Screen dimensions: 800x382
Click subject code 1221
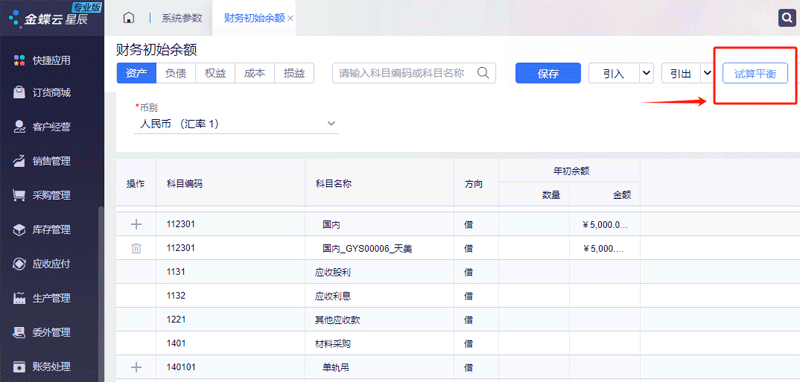coord(176,320)
